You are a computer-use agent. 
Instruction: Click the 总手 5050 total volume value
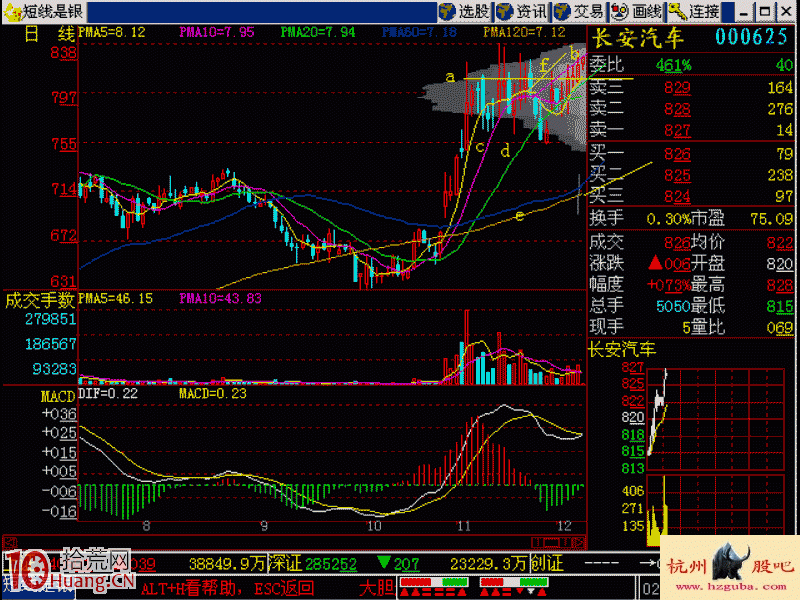pos(673,306)
